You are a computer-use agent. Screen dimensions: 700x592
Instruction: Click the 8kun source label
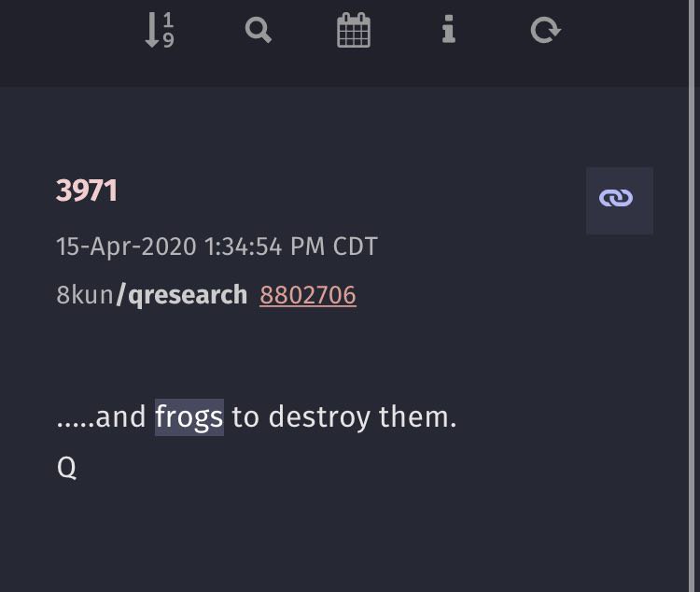[x=85, y=295]
